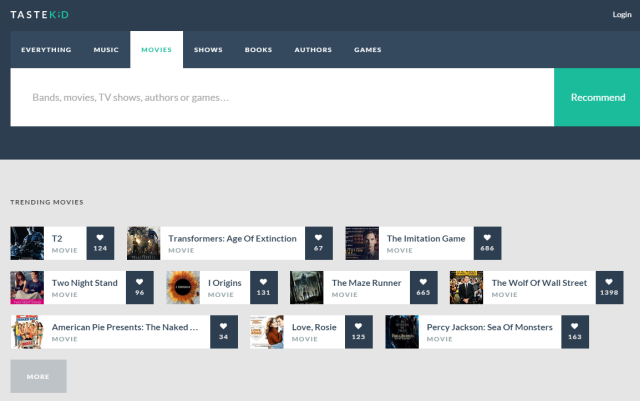The image size is (640, 401).
Task: Open Love, Rosie poster thumbnail
Action: click(267, 332)
